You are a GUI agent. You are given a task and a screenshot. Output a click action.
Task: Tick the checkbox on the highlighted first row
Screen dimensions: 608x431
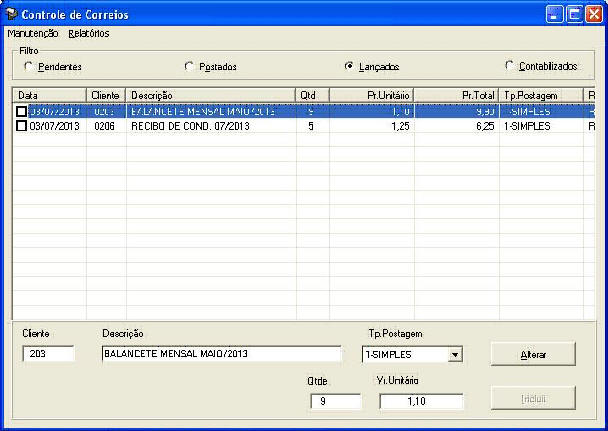[21, 112]
